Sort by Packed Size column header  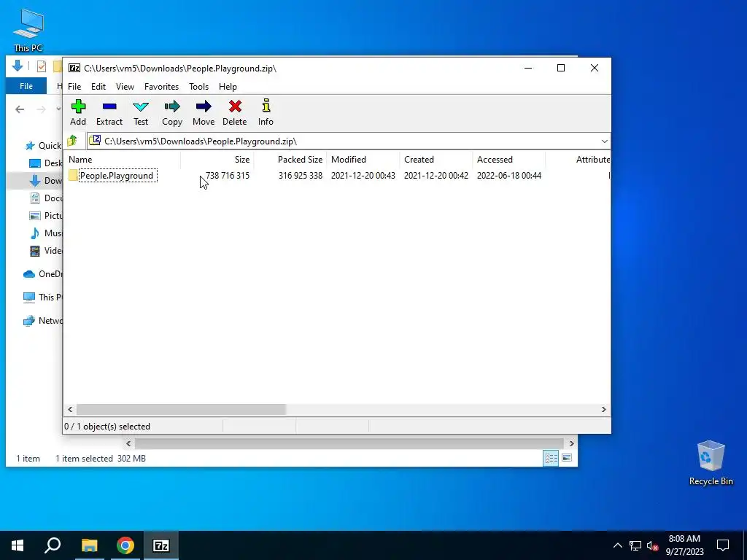click(x=290, y=160)
